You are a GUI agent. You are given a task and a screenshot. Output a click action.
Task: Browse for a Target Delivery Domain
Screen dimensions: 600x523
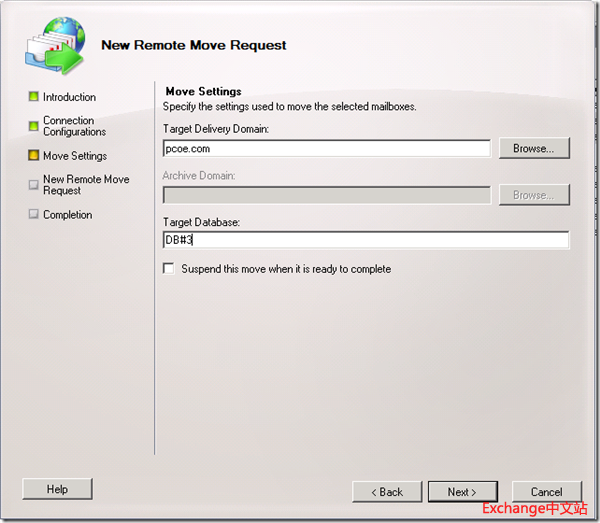(x=534, y=148)
